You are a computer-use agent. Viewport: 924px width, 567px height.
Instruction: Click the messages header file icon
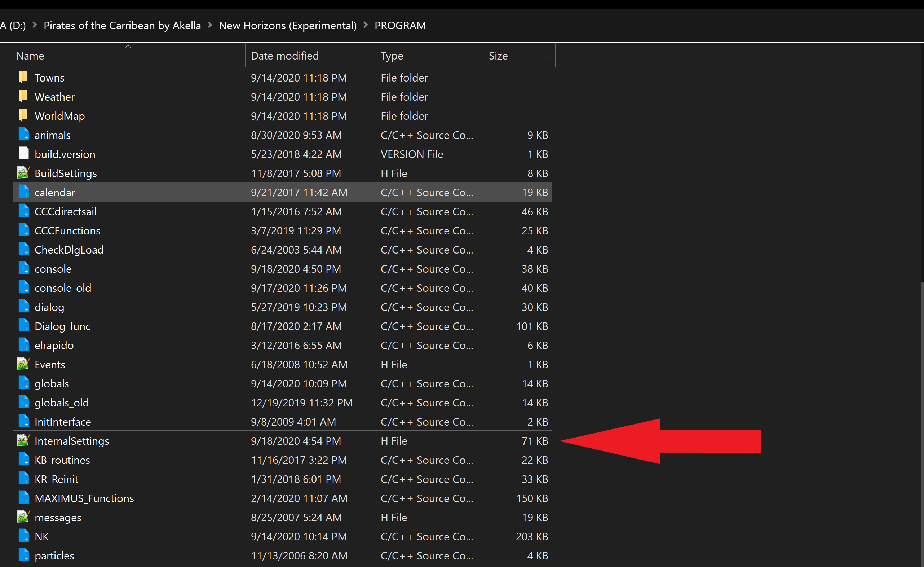[x=23, y=517]
